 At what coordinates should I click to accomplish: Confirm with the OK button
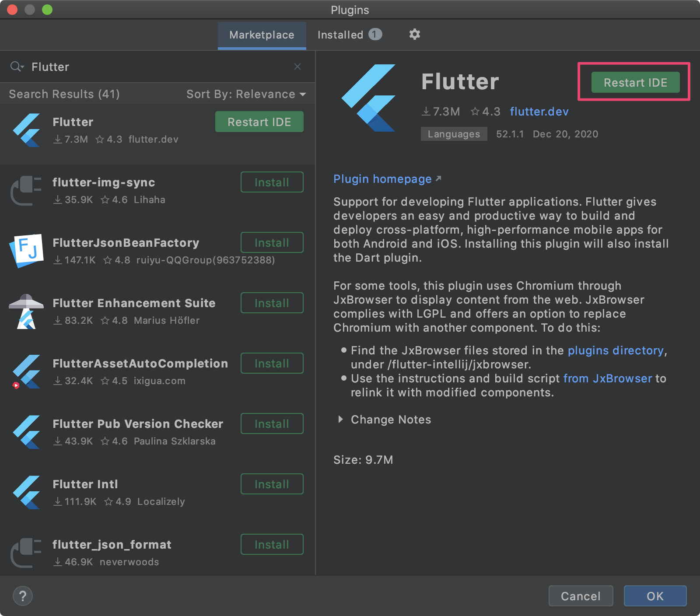[x=655, y=596]
